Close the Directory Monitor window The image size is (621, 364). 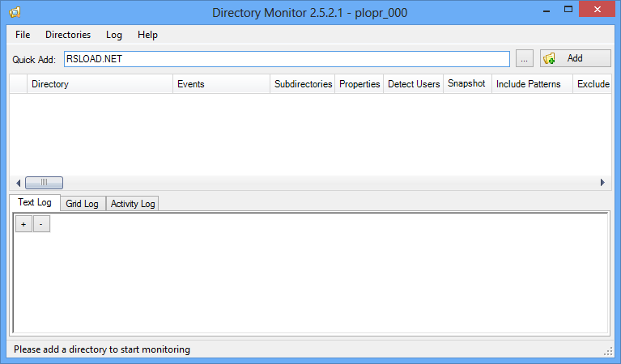pos(598,10)
